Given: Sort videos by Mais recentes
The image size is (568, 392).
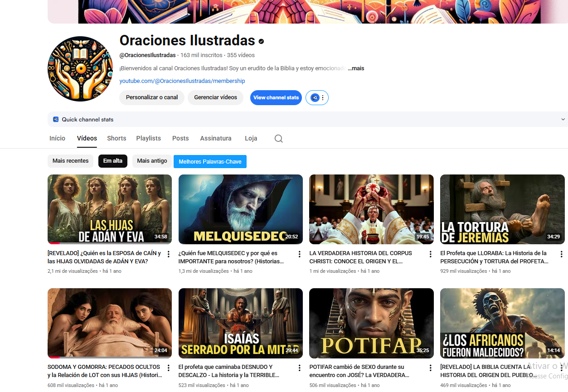Looking at the screenshot, I should [x=71, y=161].
